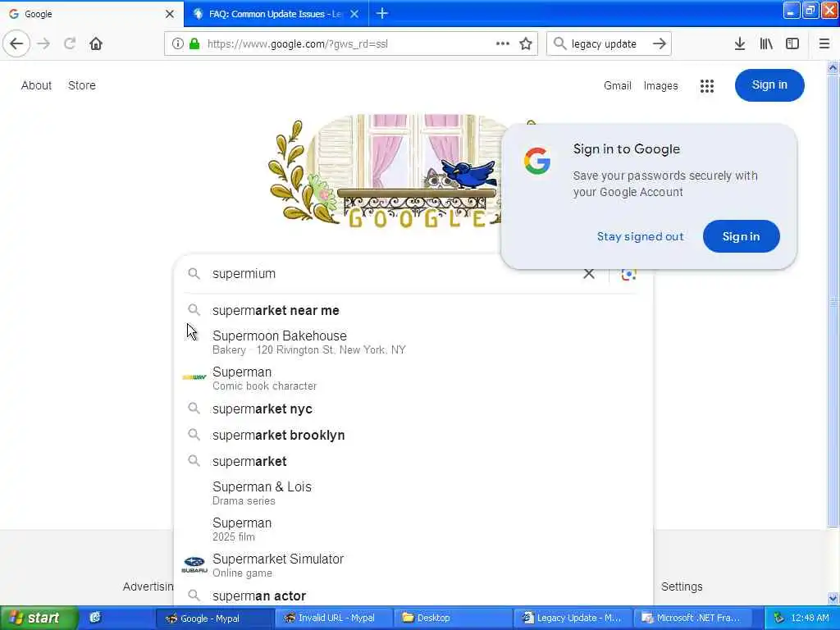The width and height of the screenshot is (840, 630).
Task: Open Gmail link
Action: coord(618,85)
